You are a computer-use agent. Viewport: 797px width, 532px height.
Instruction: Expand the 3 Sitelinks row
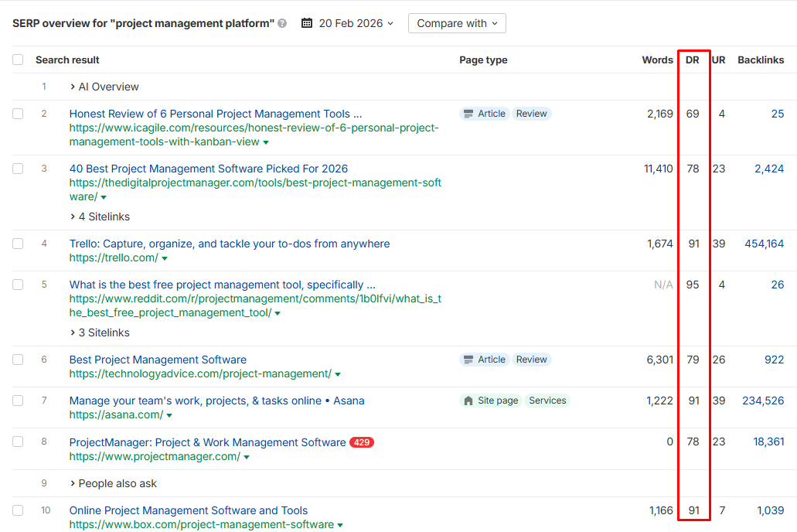100,332
